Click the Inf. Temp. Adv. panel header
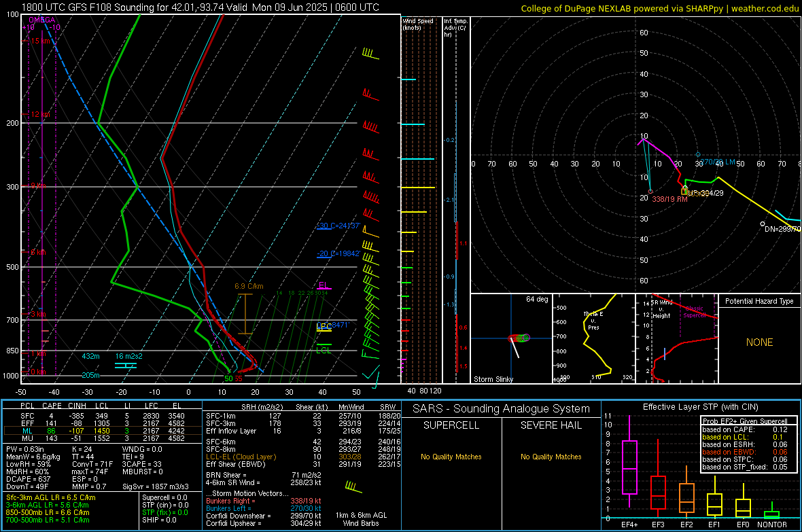 point(455,28)
